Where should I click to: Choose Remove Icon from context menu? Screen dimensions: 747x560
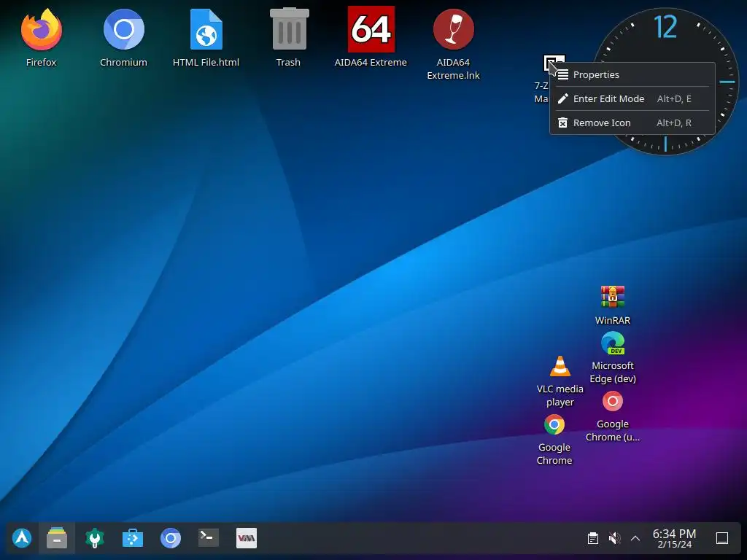coord(632,122)
